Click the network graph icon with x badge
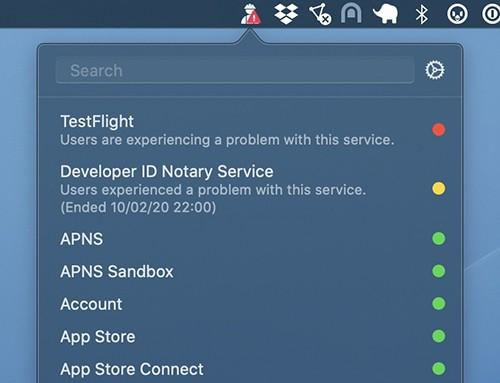 (x=320, y=14)
